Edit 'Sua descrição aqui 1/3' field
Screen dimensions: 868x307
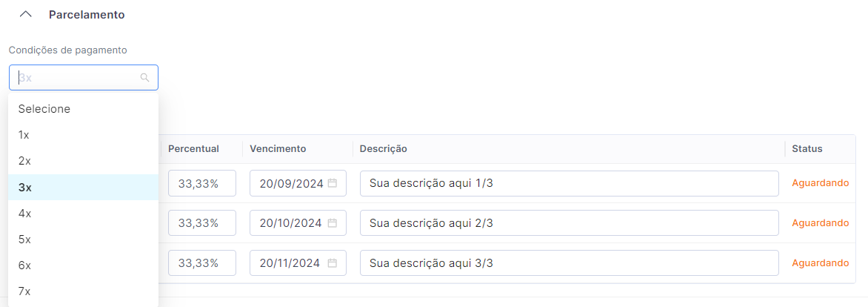coord(568,183)
